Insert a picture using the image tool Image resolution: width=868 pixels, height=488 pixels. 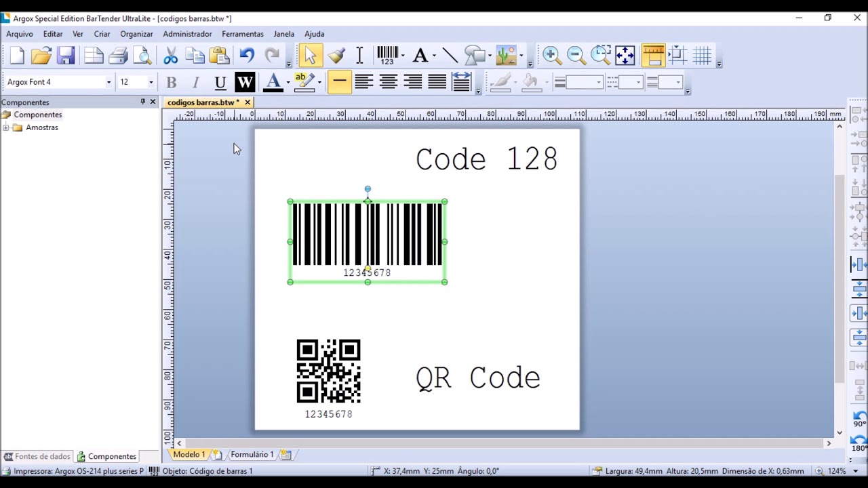coord(506,56)
